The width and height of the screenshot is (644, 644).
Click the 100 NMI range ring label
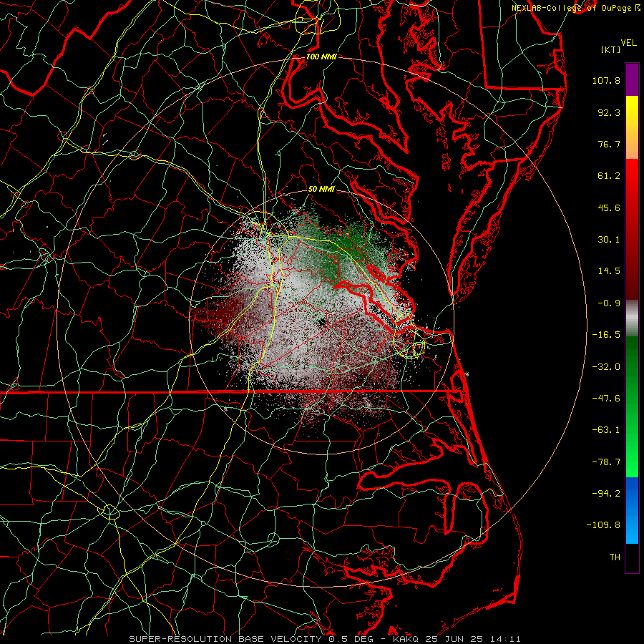tap(321, 57)
